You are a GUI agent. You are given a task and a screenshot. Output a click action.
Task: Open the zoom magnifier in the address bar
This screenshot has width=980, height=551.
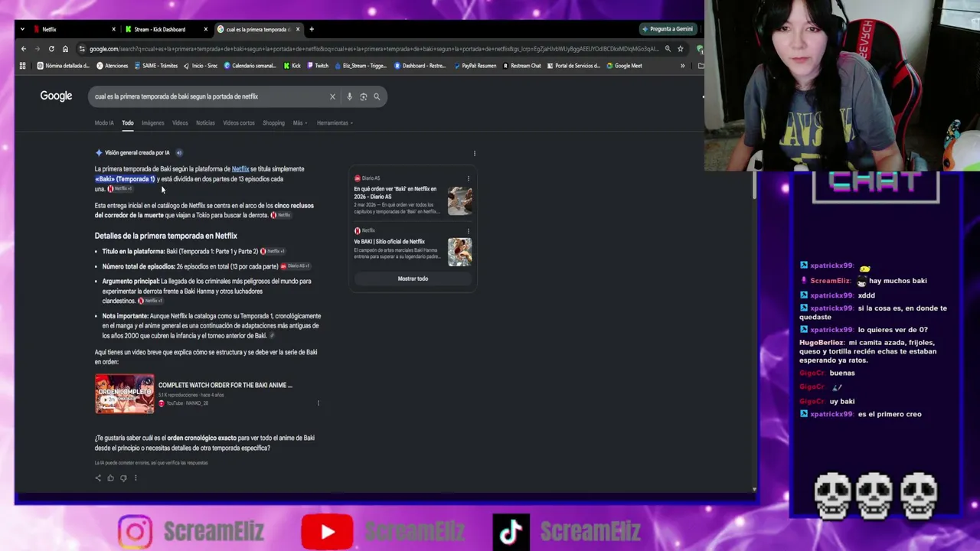[668, 49]
